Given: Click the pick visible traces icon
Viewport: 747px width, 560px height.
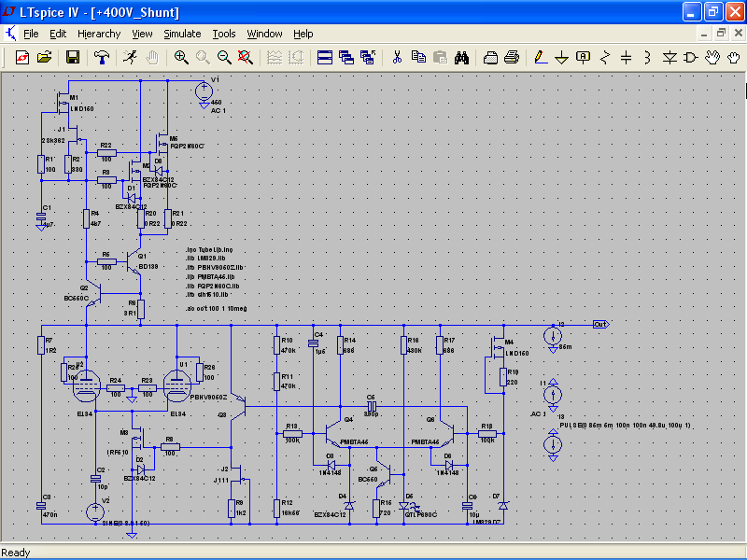Looking at the screenshot, I should point(296,58).
